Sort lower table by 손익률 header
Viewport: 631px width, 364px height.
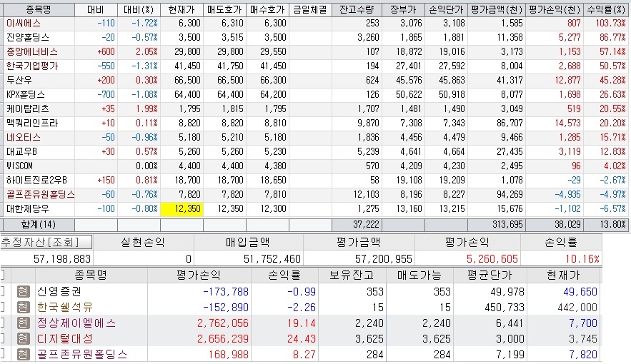point(284,275)
